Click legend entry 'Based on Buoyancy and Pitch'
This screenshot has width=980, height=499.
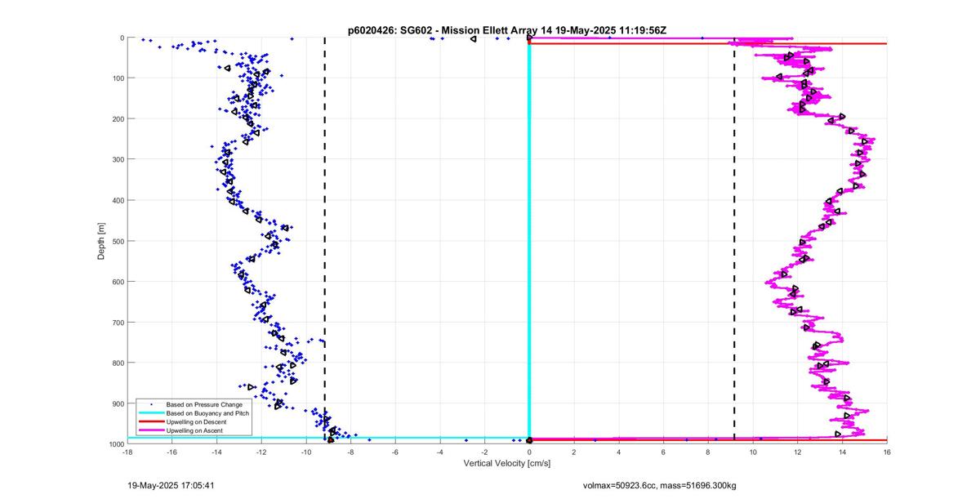(207, 413)
